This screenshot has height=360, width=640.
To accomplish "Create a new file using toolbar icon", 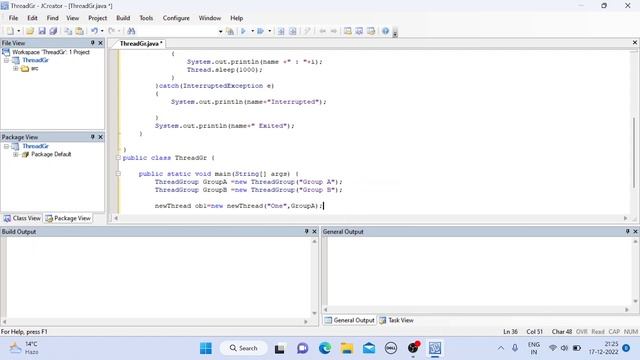I will (x=10, y=31).
